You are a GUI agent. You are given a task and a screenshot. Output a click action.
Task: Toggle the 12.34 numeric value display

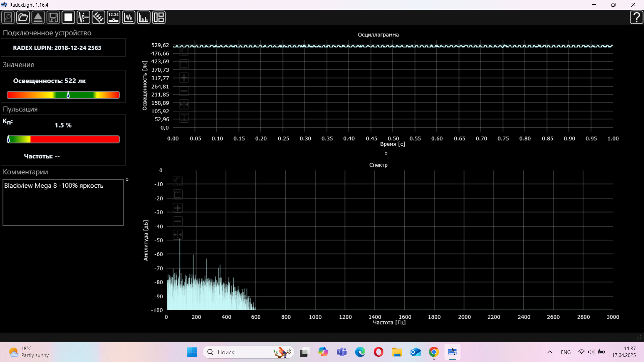[113, 17]
